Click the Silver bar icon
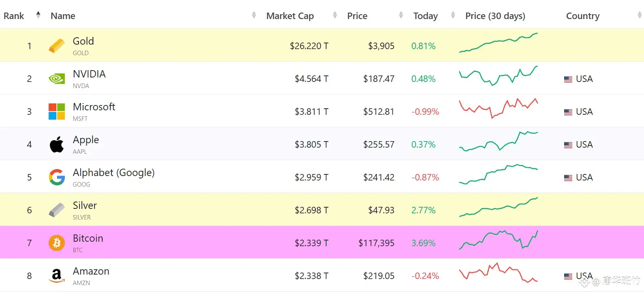The width and height of the screenshot is (644, 292). (x=57, y=210)
